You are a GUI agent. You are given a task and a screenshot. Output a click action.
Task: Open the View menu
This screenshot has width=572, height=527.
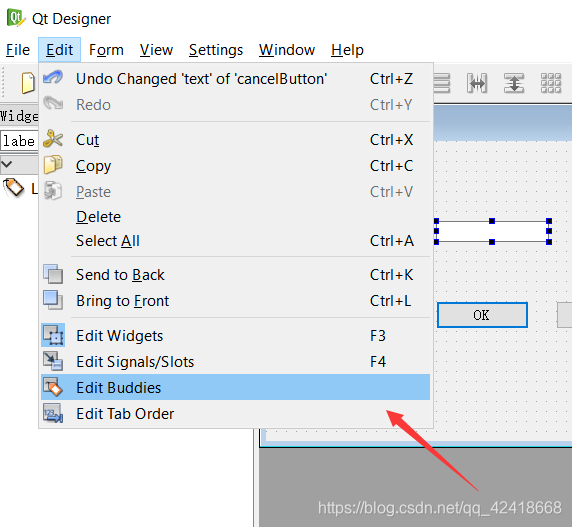click(x=156, y=50)
